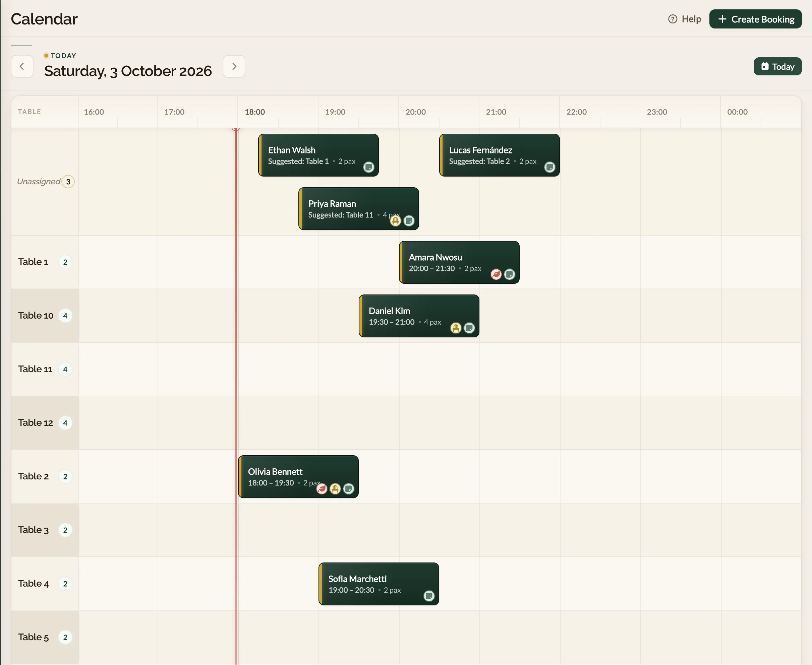The image size is (812, 665).
Task: Go to the next day with right chevron
Action: 234,66
